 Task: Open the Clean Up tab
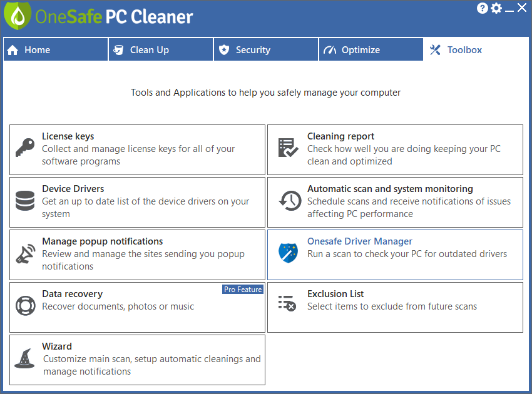point(161,49)
